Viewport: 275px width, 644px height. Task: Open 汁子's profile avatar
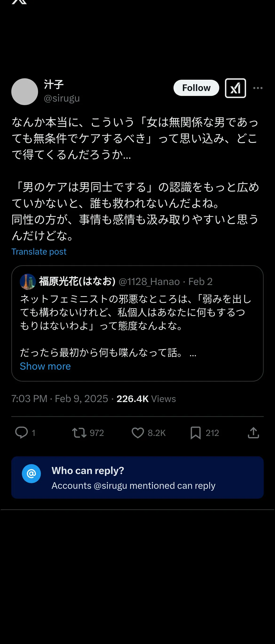(24, 92)
